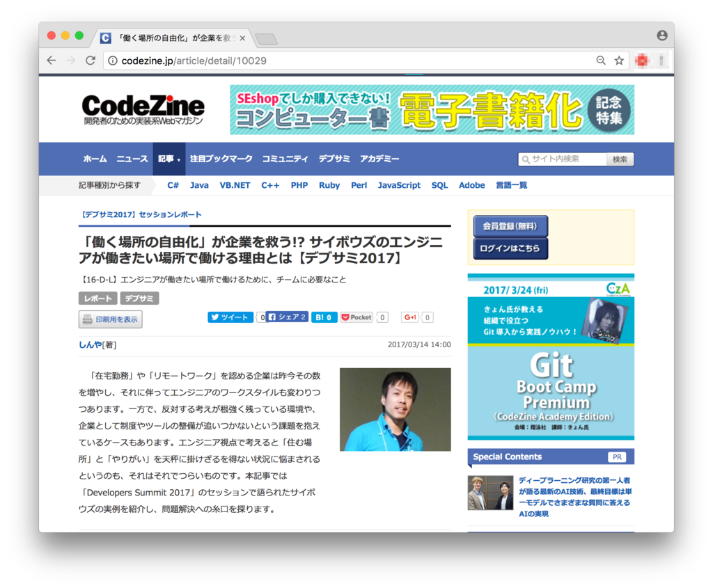
Task: Select the Adobe category link
Action: tap(471, 185)
